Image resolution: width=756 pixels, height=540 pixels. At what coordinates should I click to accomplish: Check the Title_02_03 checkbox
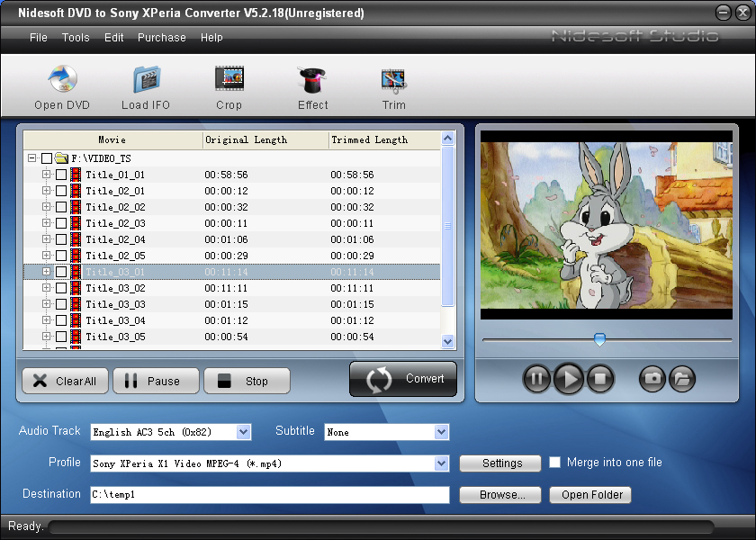(x=61, y=223)
